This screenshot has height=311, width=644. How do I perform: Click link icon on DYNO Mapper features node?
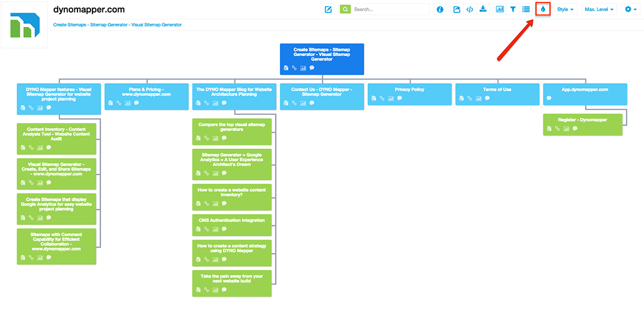[x=31, y=107]
